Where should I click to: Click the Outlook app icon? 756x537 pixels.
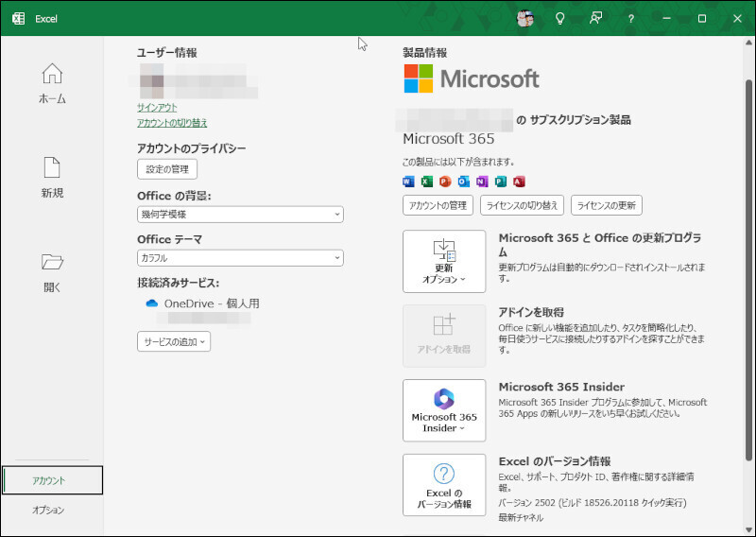463,182
